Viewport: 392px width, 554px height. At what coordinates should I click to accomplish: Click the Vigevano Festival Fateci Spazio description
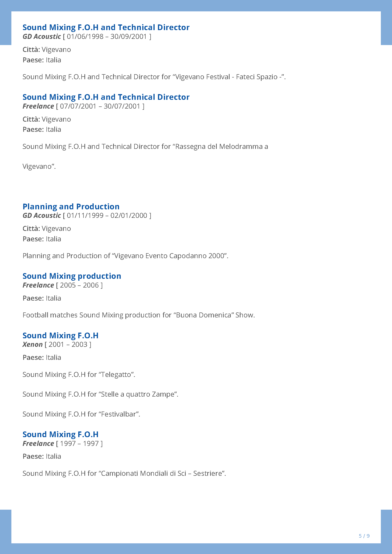coord(154,77)
